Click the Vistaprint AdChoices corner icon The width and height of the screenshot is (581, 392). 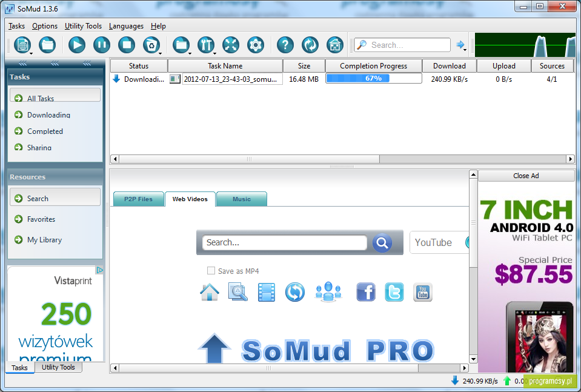click(100, 270)
